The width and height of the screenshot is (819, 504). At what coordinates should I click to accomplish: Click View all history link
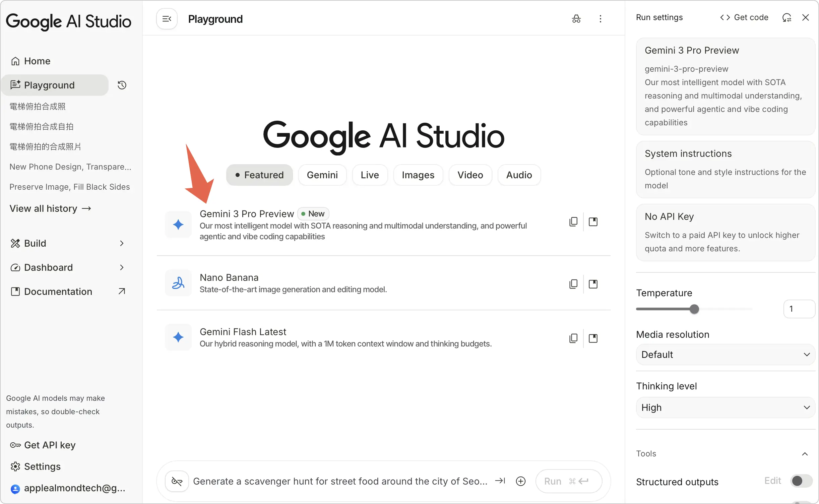(x=50, y=208)
